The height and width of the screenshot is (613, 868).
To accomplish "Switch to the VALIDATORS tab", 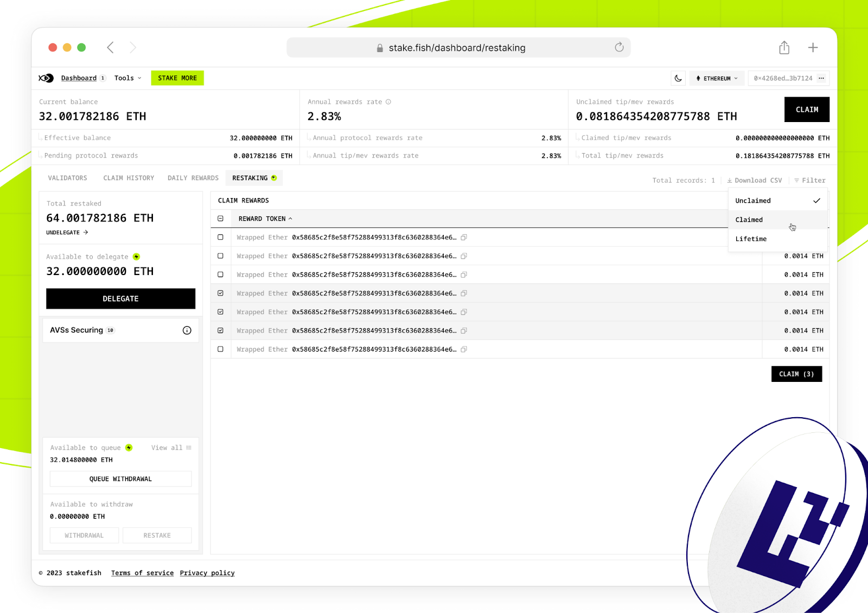I will (x=67, y=178).
